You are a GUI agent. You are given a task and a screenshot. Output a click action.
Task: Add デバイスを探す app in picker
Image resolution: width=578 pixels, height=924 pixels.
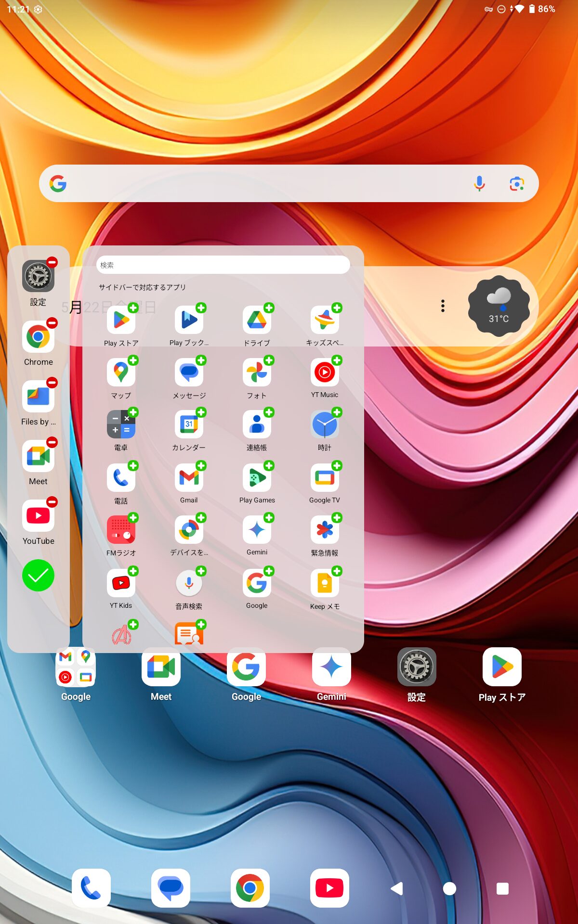(x=201, y=518)
